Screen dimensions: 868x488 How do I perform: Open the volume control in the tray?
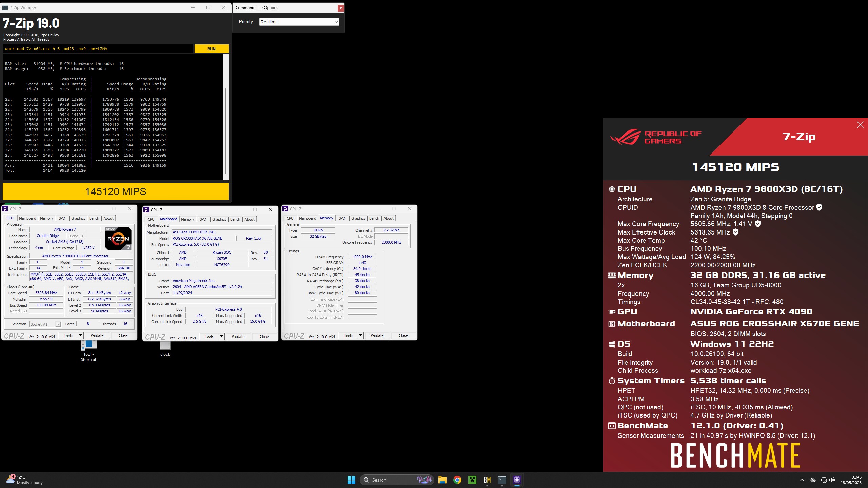[832, 480]
